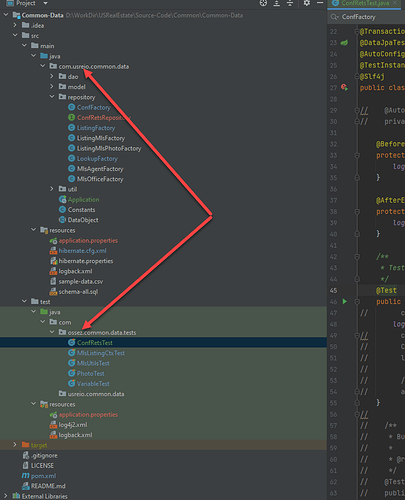Select the MlsListingCtxTest class icon
Viewport: 405px width, 500px height.
coord(71,353)
